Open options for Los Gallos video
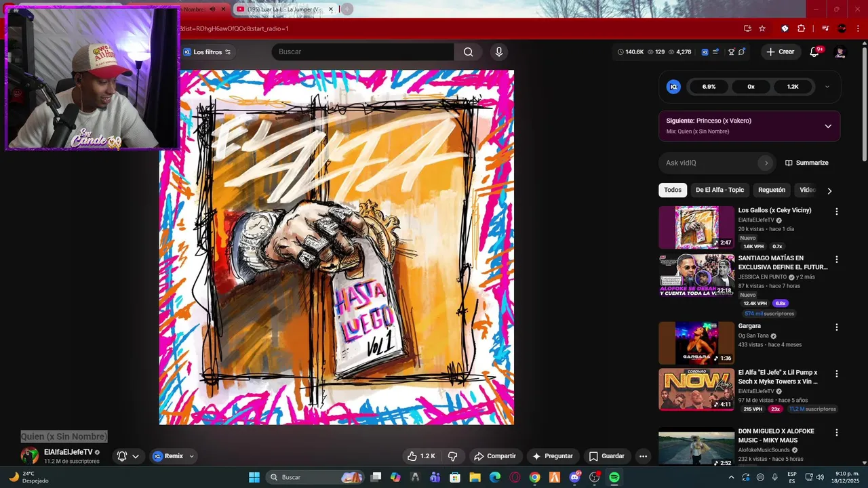 click(x=836, y=211)
